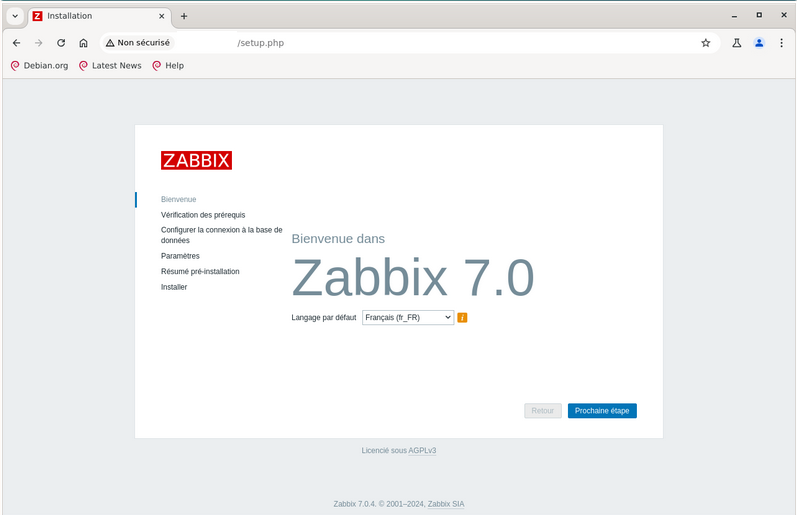
Task: Click the Installation browser tab
Action: (99, 16)
